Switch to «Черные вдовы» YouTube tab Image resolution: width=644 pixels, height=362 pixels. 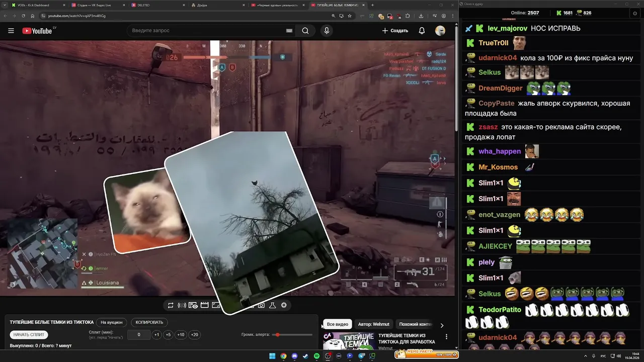coord(278,5)
